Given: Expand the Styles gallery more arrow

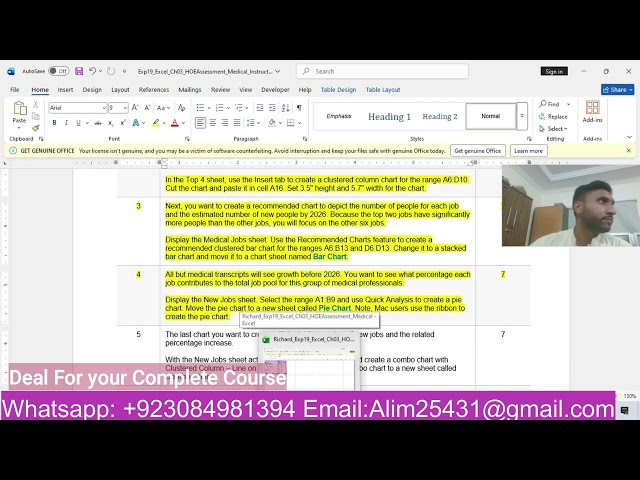Looking at the screenshot, I should 522,116.
